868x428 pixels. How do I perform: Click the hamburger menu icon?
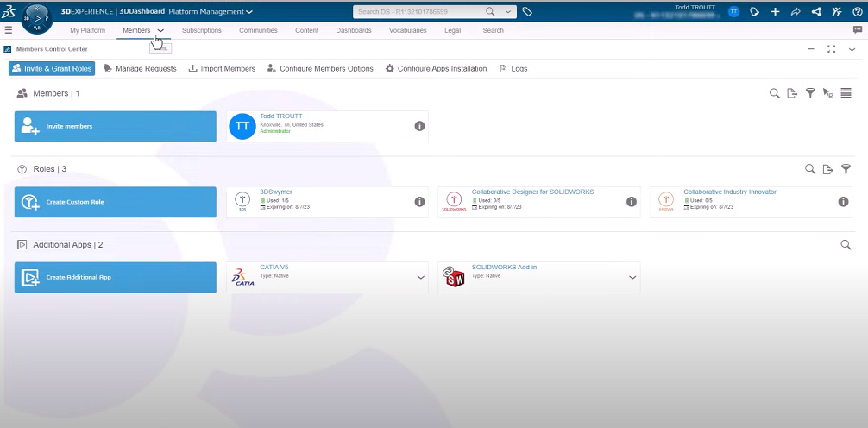click(9, 30)
